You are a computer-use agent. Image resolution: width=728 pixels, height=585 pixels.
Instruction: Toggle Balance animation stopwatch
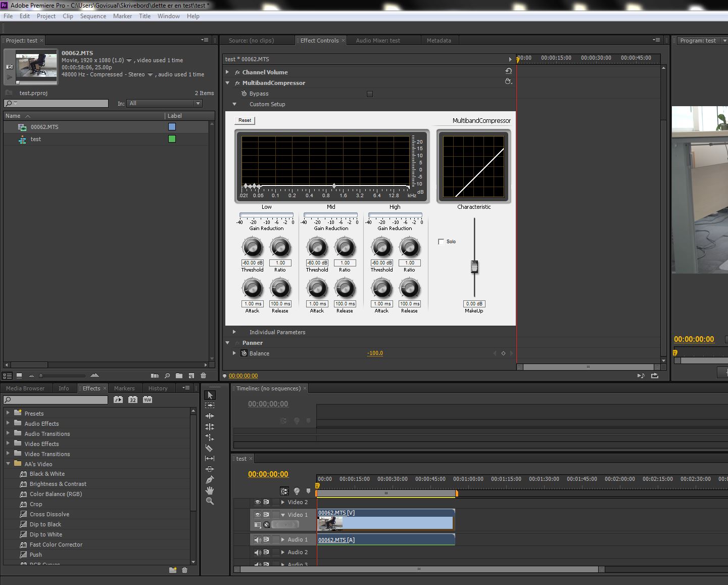click(244, 353)
